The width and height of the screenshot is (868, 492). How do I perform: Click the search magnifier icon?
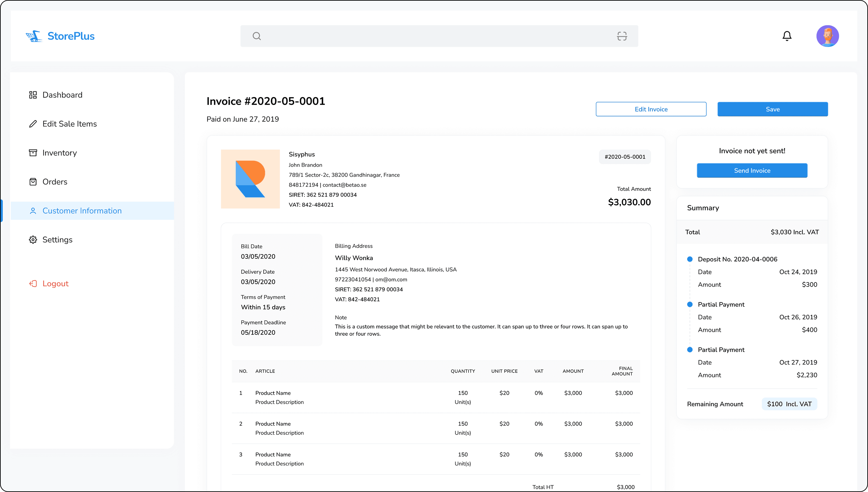tap(257, 36)
